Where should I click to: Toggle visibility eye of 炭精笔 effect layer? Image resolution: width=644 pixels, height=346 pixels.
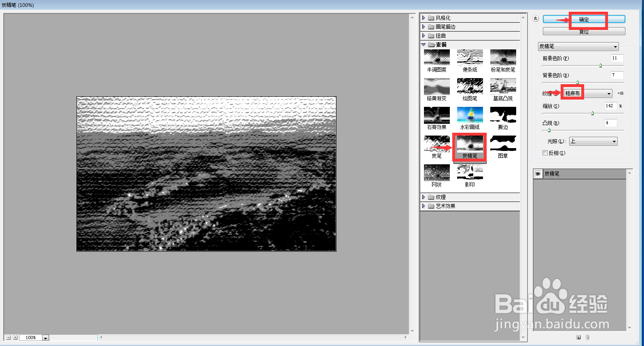coord(538,174)
